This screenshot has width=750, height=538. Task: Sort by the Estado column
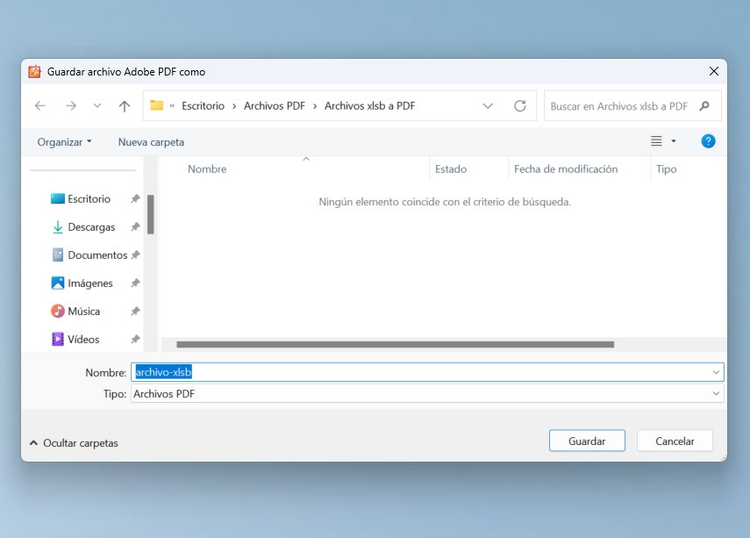click(451, 169)
